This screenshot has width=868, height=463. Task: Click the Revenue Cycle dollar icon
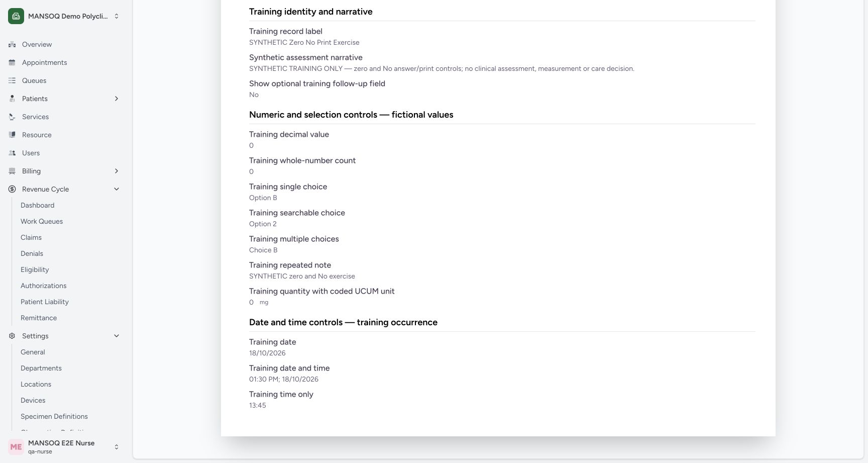(12, 189)
